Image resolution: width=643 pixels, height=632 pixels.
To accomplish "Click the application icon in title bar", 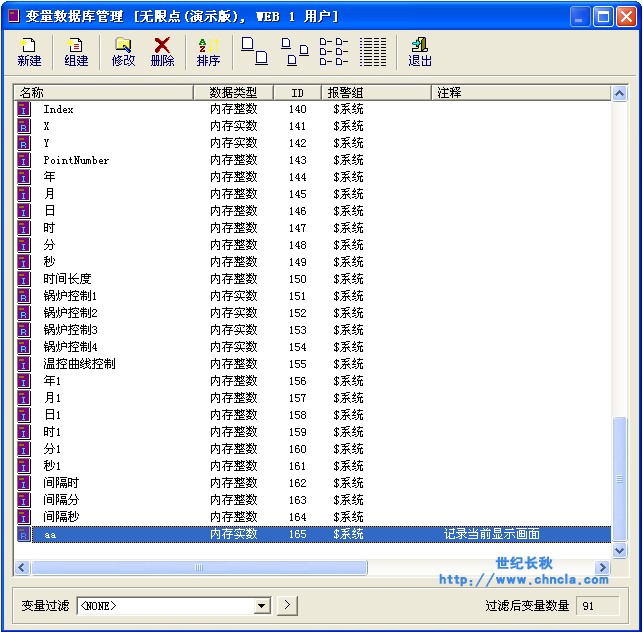I will coord(14,16).
